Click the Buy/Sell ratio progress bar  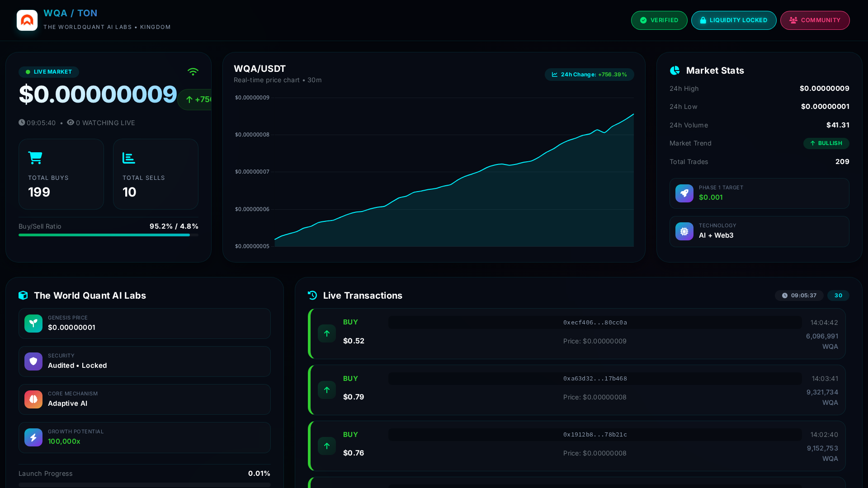tap(108, 235)
